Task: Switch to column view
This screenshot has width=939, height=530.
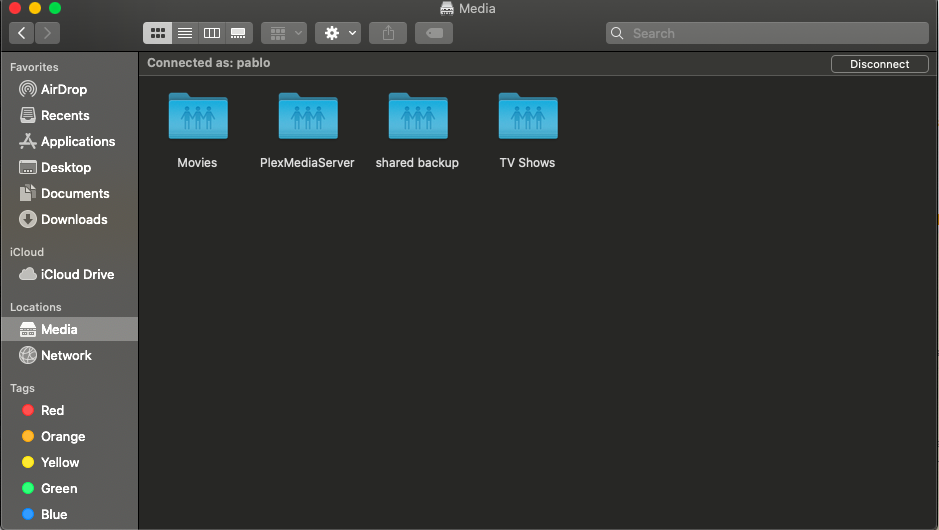Action: point(212,33)
